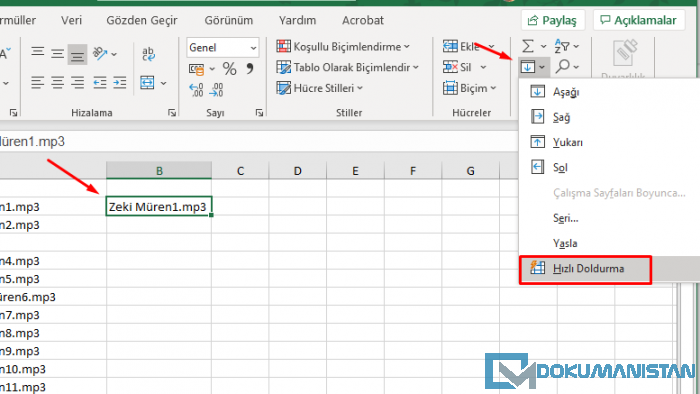700x394 pixels.
Task: Decrease indent
Action: pos(100,83)
